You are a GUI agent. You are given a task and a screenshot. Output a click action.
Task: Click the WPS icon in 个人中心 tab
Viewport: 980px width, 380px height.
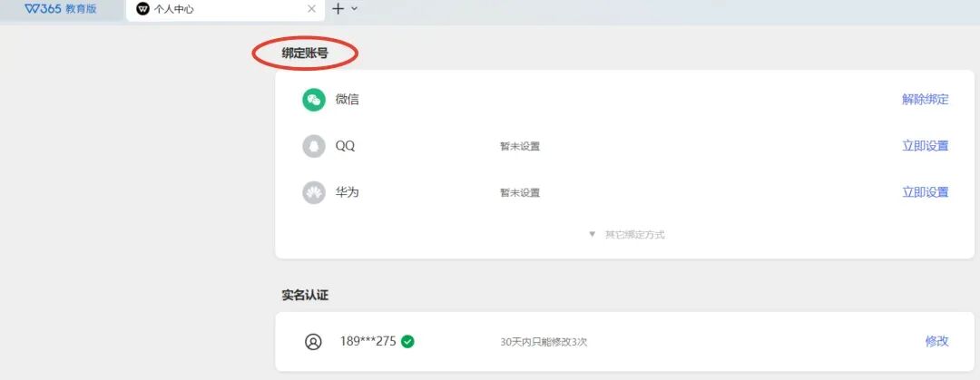(x=143, y=9)
